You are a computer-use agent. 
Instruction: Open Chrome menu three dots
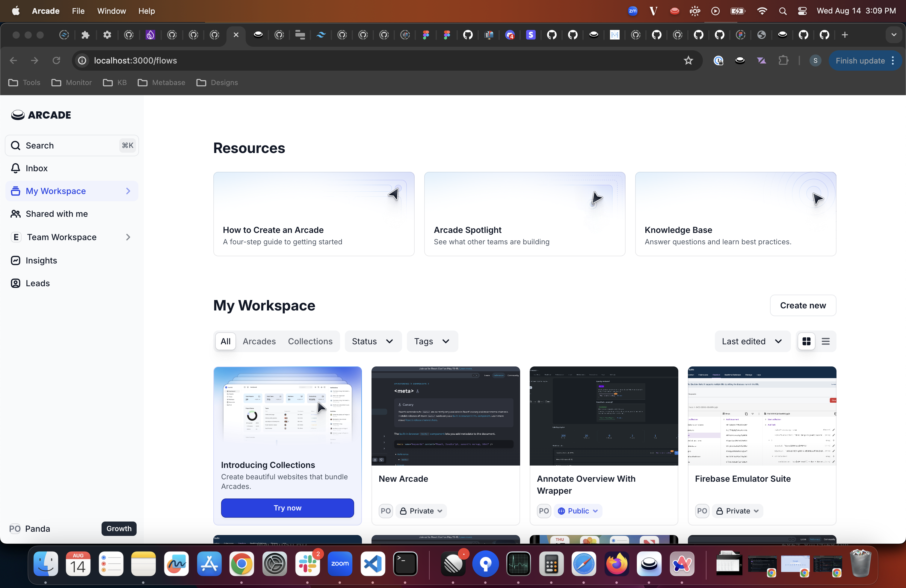893,60
